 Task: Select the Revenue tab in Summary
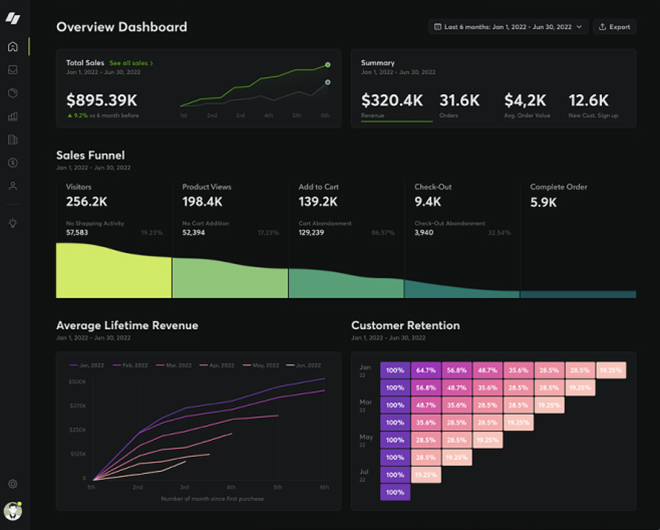click(396, 109)
